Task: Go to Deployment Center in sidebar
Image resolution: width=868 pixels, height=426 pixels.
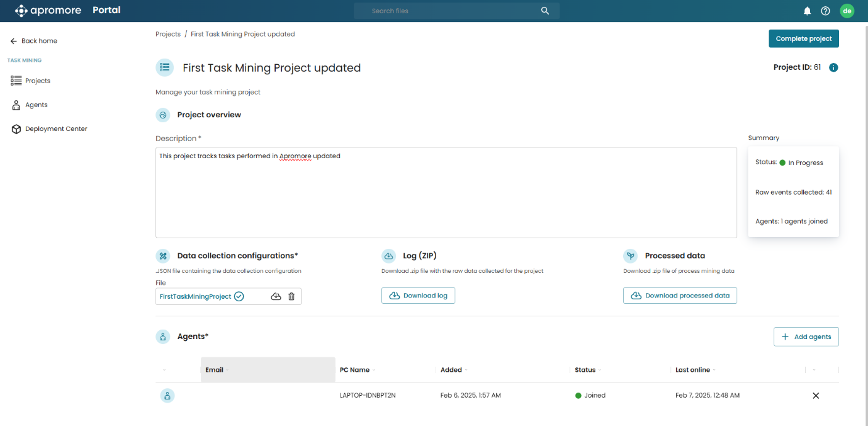Action: click(x=55, y=129)
